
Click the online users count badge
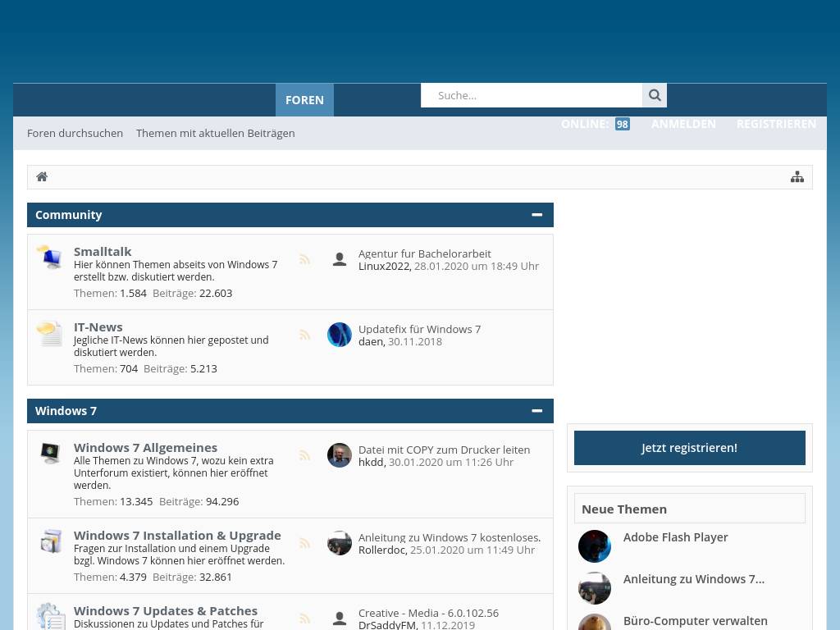[x=623, y=125]
